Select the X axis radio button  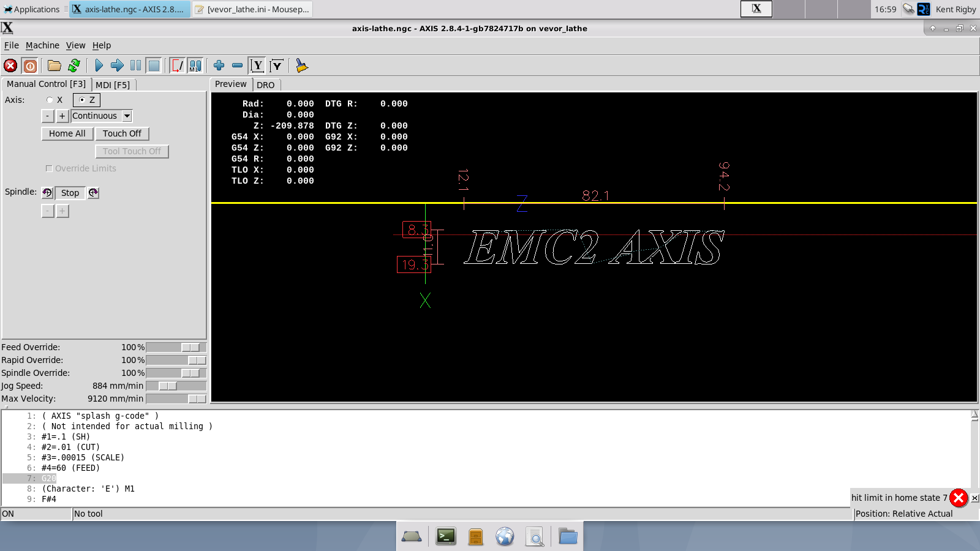50,100
